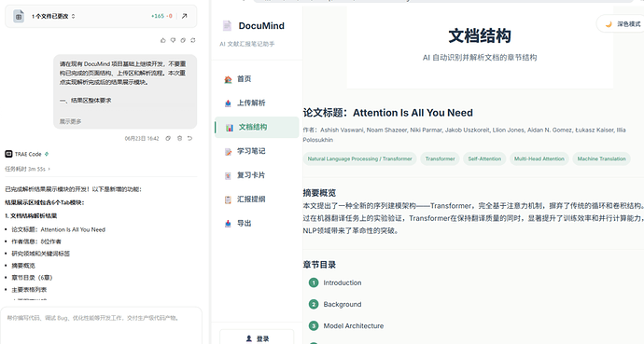Expand the 任务耗时 3m 55s details
This screenshot has height=344, width=644.
point(27,169)
